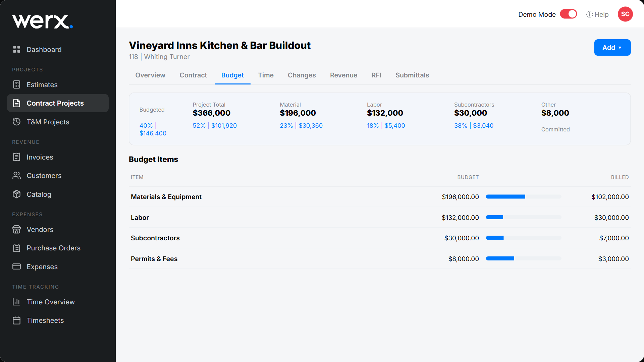Click the Invoices receipt icon
Viewport: 644px width, 362px height.
16,157
